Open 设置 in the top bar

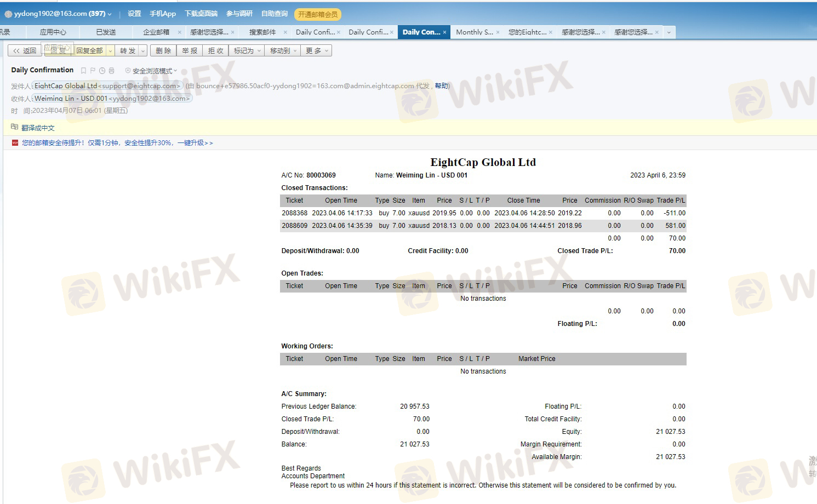point(134,14)
